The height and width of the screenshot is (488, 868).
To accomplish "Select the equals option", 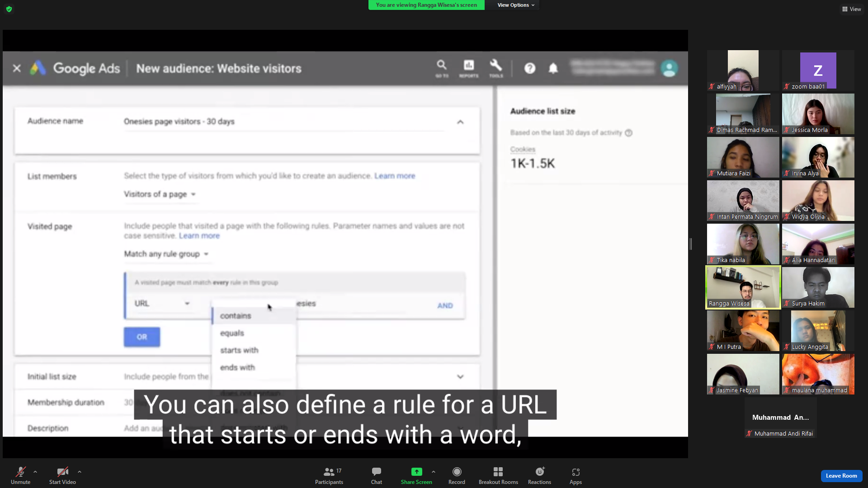I will (254, 333).
